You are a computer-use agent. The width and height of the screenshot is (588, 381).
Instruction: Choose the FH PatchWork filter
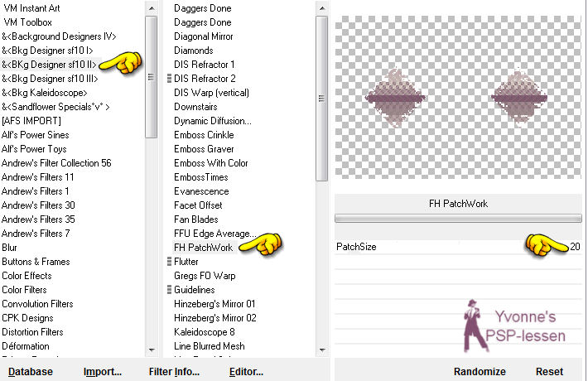pos(204,248)
